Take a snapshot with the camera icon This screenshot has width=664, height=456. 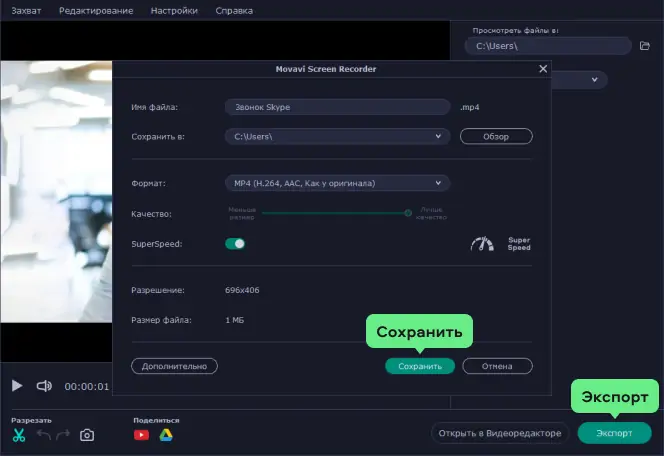[x=87, y=435]
